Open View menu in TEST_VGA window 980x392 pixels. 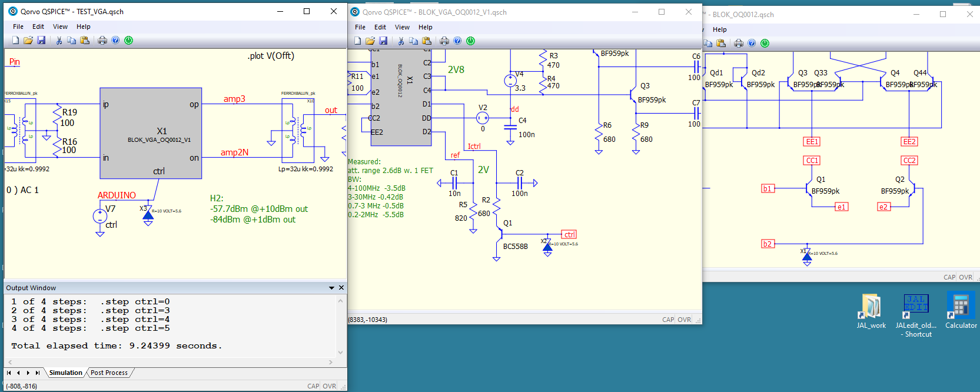pyautogui.click(x=60, y=26)
